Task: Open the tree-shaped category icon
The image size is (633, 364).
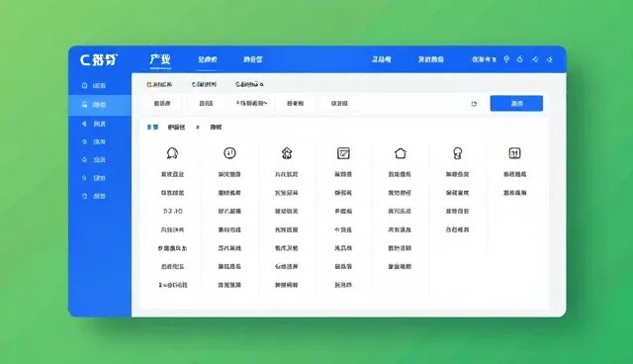Action: (287, 153)
